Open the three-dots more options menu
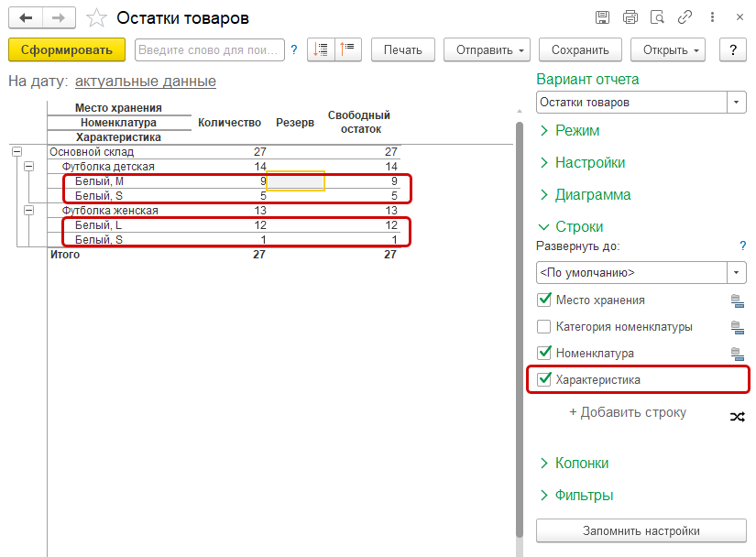 [x=712, y=17]
